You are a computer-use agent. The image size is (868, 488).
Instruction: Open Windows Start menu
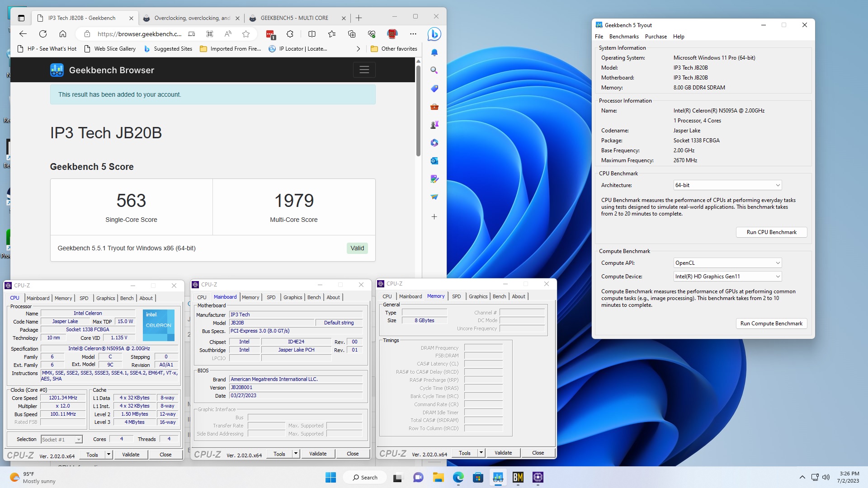[x=331, y=478]
